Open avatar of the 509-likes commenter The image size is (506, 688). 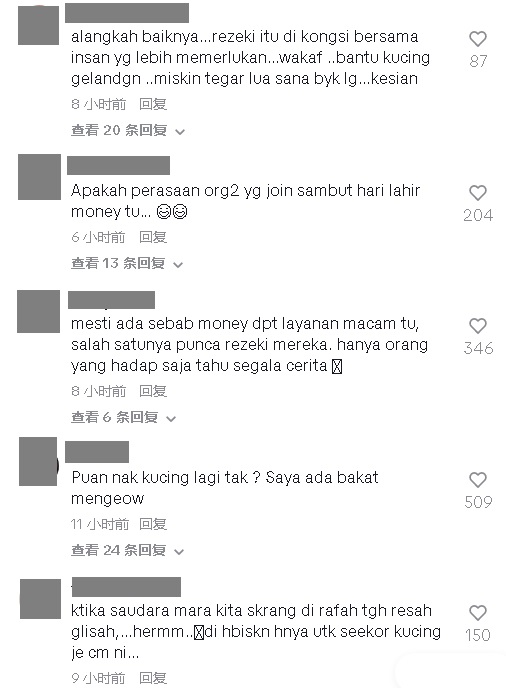click(38, 461)
